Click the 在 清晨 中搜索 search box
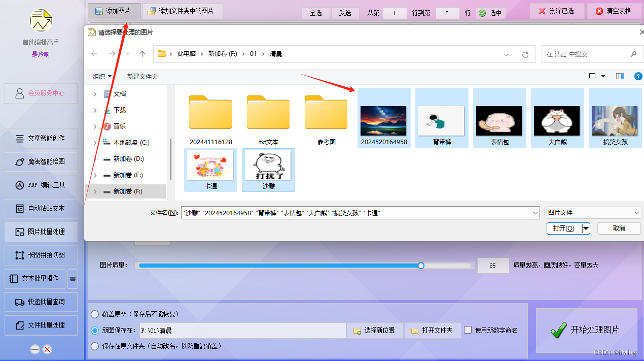This screenshot has height=361, width=644. point(591,54)
